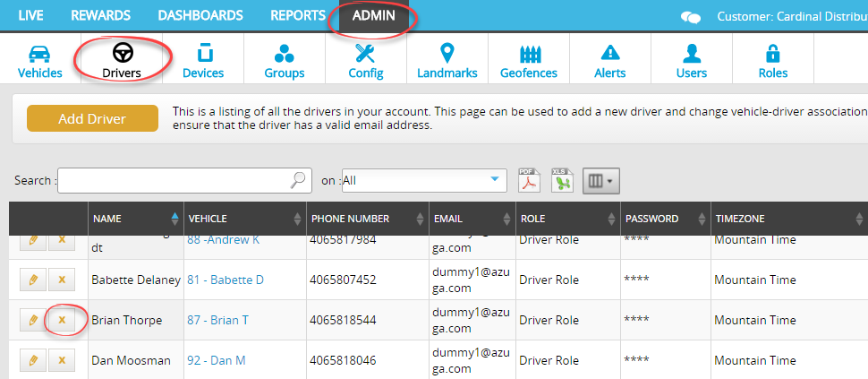This screenshot has height=379, width=868.
Task: Open the Vehicles admin section
Action: (x=40, y=60)
